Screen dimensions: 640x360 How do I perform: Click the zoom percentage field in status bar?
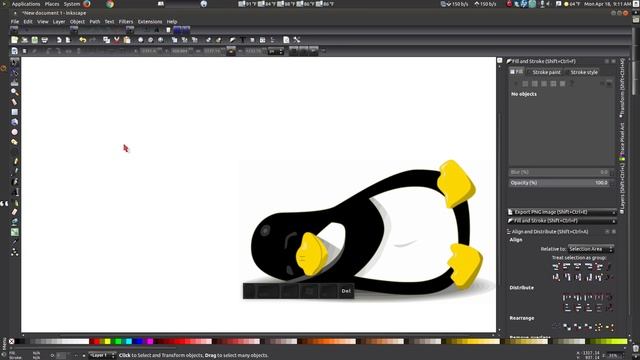click(615, 356)
